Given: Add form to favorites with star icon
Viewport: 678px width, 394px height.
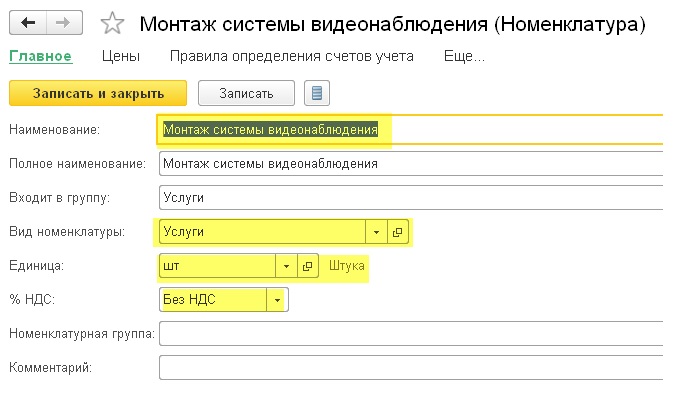Looking at the screenshot, I should coord(112,23).
